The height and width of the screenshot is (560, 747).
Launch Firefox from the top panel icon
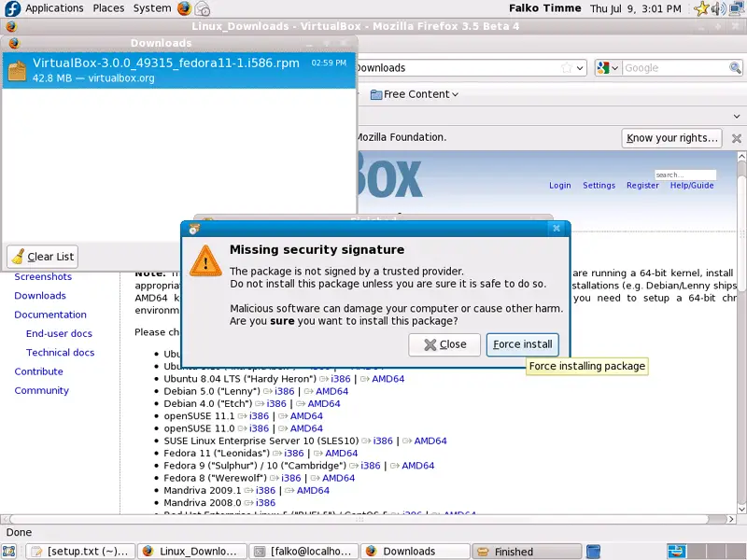[x=184, y=8]
